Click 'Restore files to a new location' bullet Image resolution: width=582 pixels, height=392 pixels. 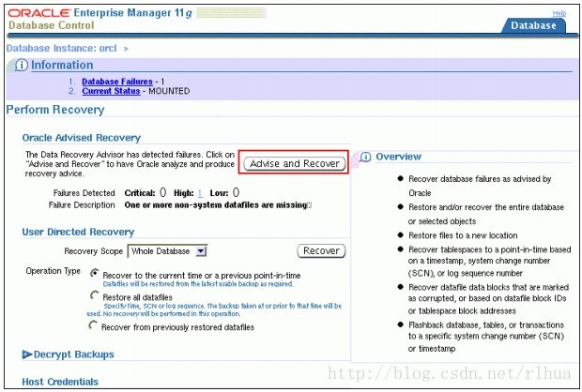[463, 235]
